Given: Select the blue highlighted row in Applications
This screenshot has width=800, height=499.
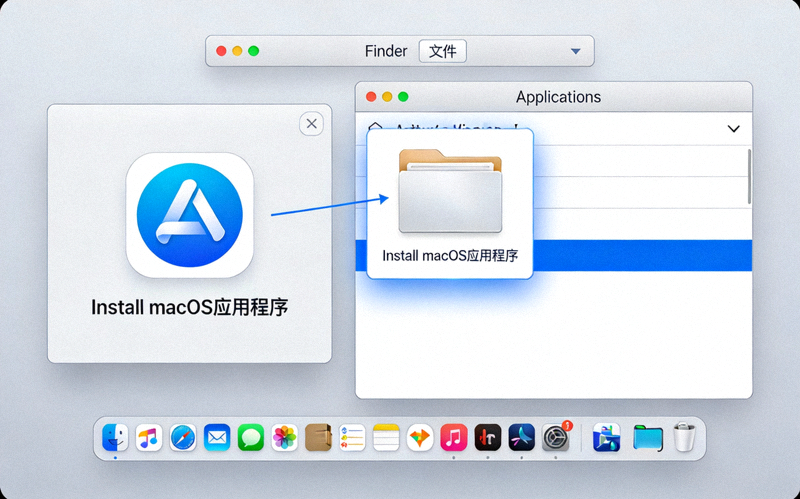Looking at the screenshot, I should [554, 255].
